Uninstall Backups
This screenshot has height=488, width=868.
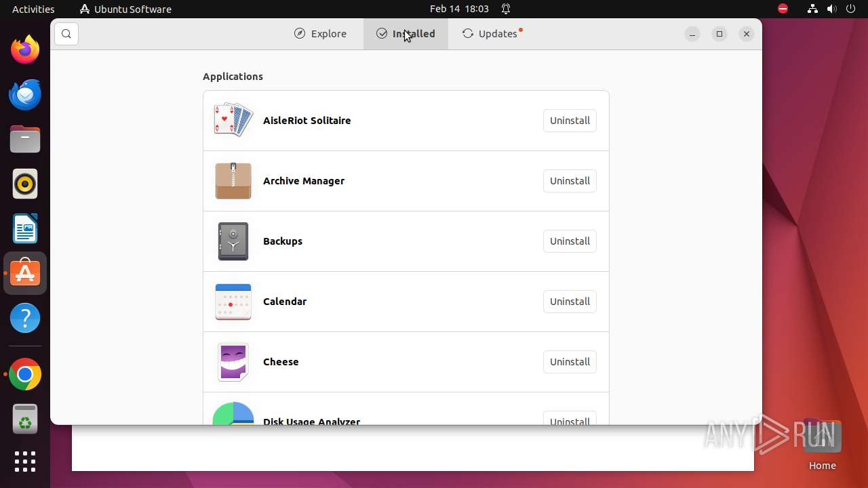point(570,241)
